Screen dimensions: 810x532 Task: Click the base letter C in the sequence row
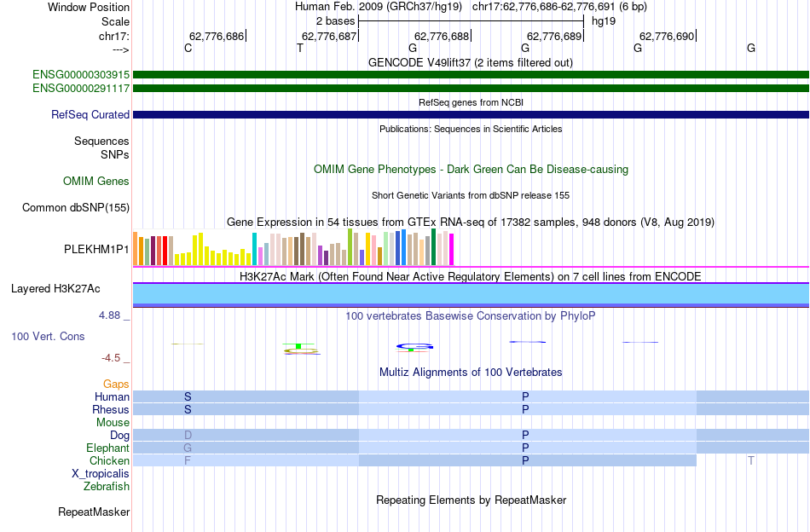click(188, 48)
